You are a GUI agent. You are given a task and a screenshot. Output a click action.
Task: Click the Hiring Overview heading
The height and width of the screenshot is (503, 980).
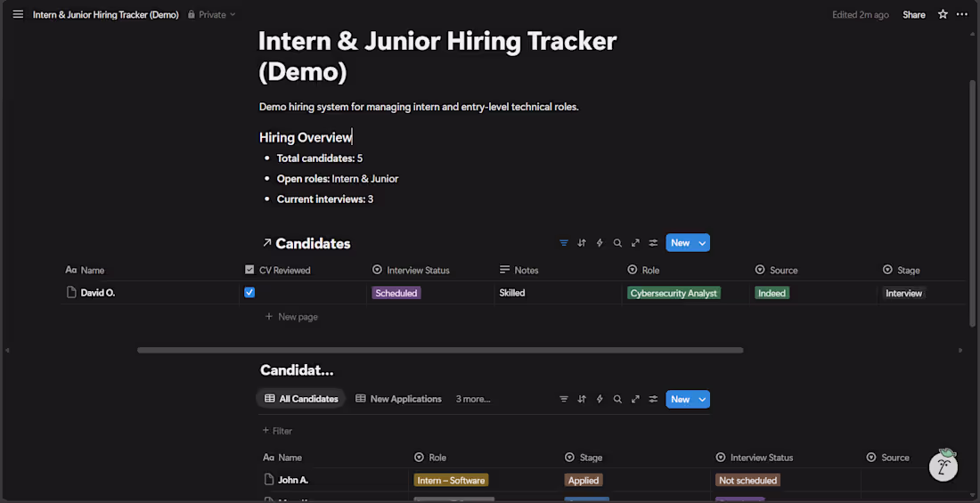[306, 137]
